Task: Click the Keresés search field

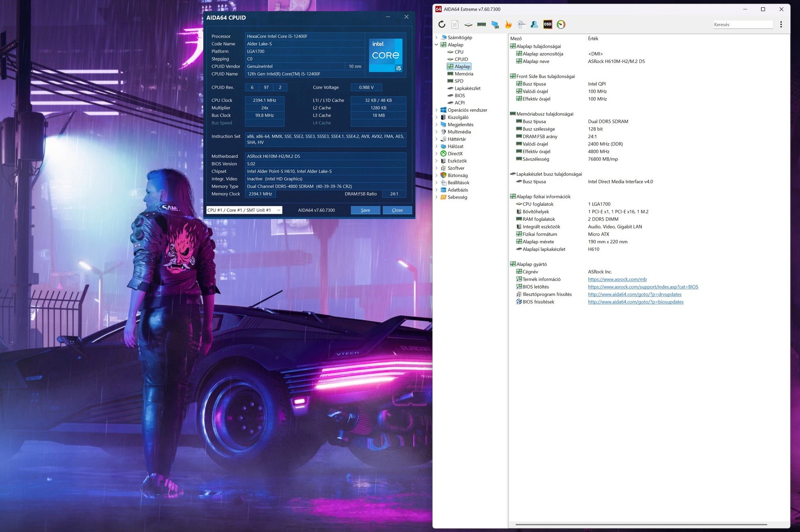Action: pos(743,24)
